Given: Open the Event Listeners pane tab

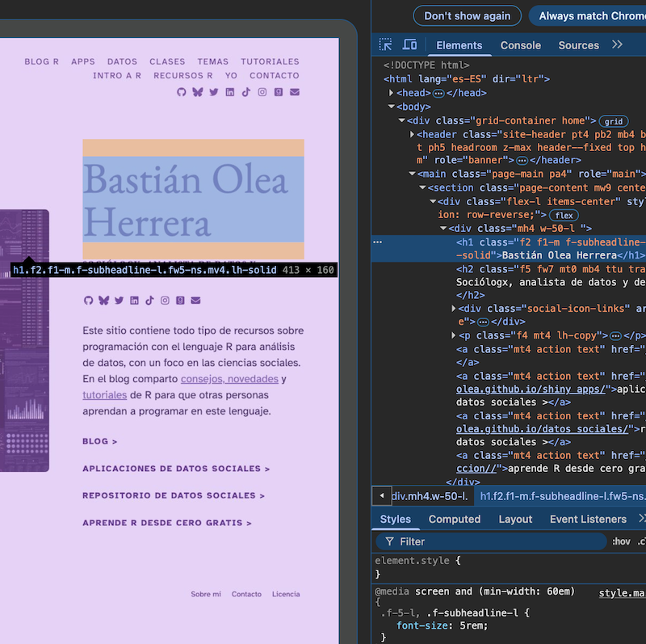Looking at the screenshot, I should click(588, 519).
